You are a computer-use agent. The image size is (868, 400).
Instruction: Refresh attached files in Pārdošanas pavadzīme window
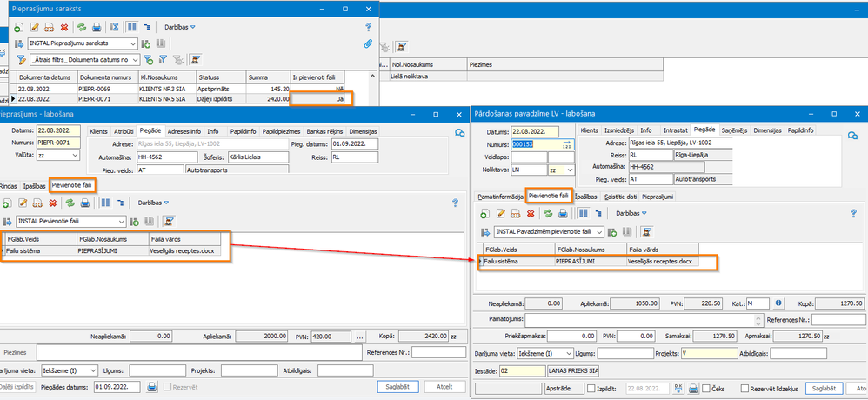click(x=547, y=213)
